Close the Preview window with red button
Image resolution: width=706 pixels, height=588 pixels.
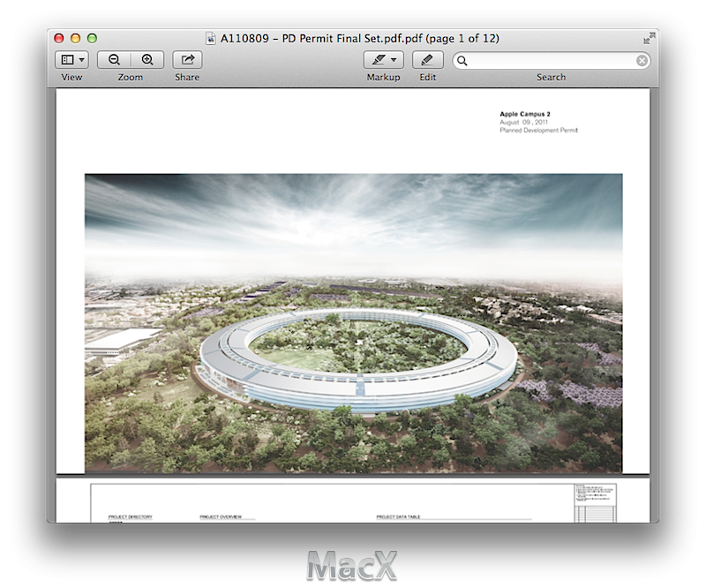click(59, 39)
